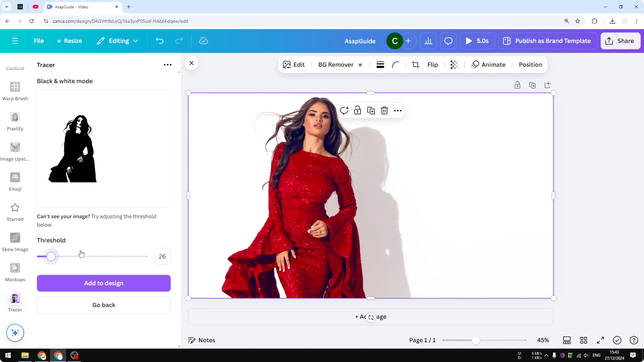Open the Tracer panel options menu
Viewport: 644px width, 362px height.
point(167,65)
